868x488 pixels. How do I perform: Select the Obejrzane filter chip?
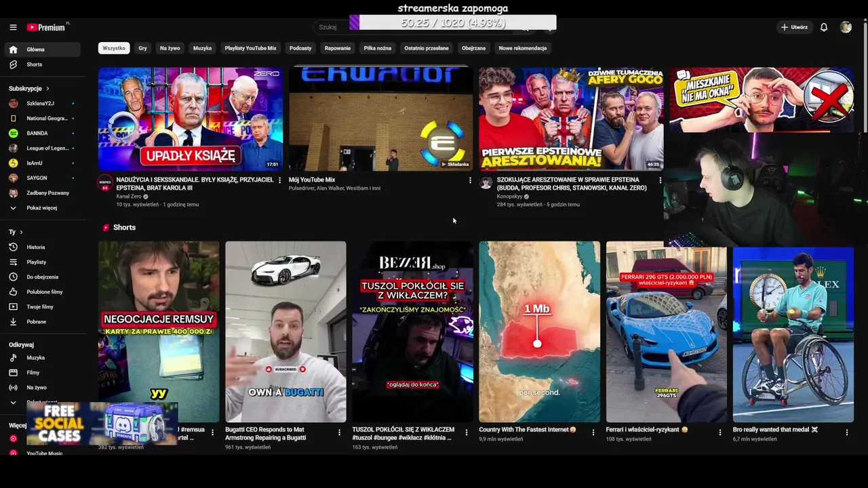[473, 48]
